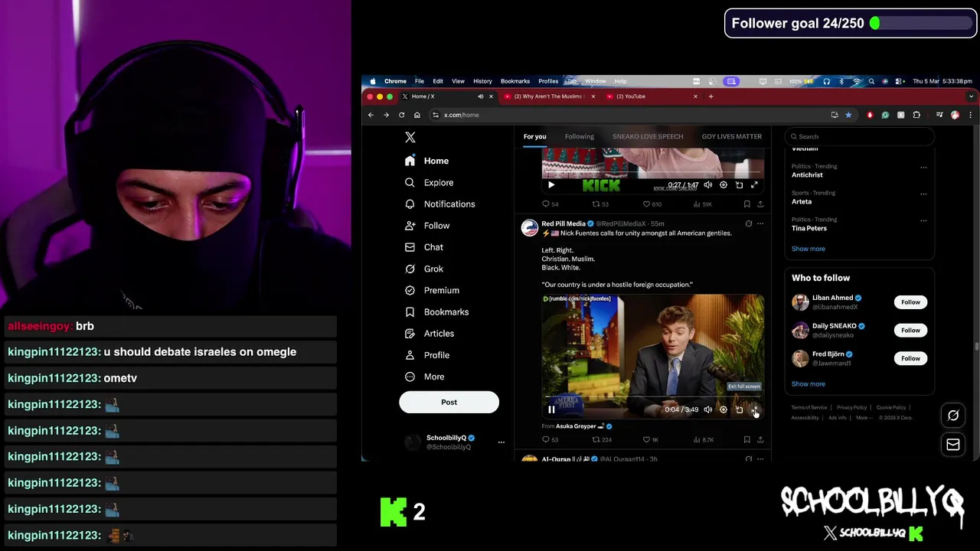Open settings gear on Nick Fuentes video
Screen dimensions: 980x551
point(724,409)
